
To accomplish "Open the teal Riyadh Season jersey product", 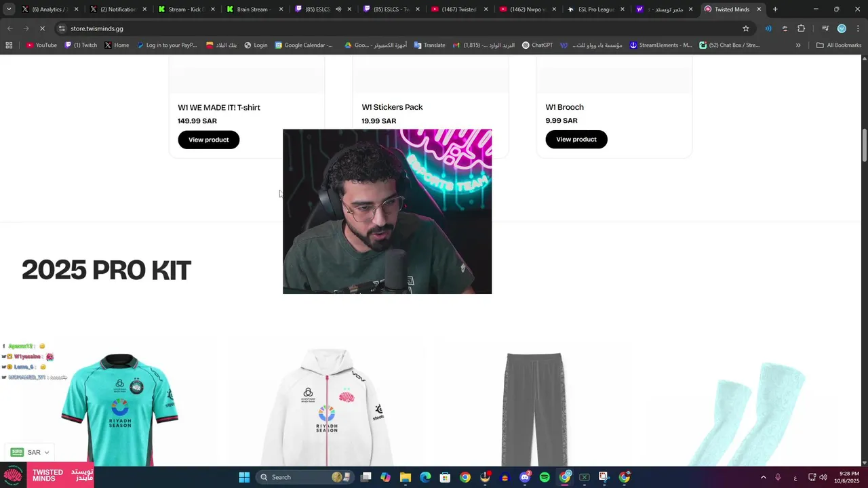I will [119, 409].
